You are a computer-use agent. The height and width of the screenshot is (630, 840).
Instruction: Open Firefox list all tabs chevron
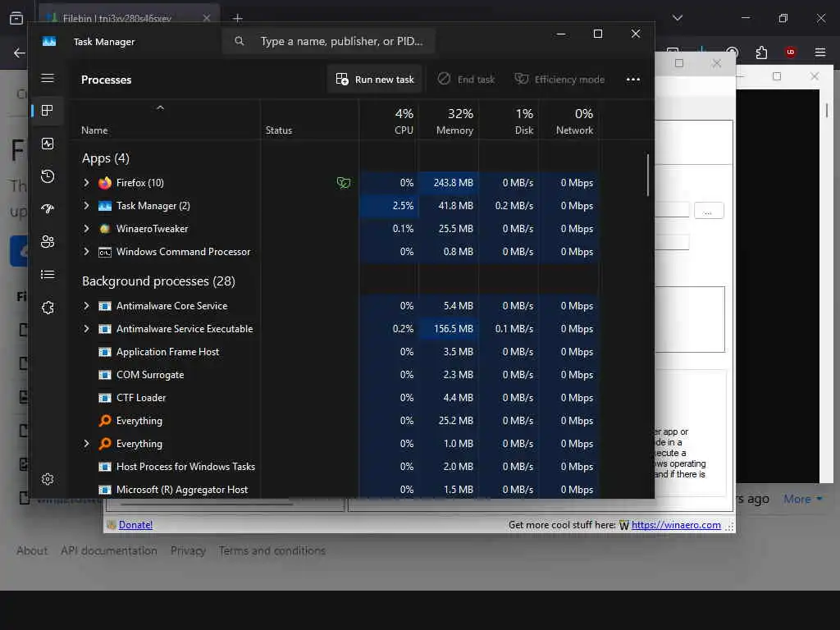coord(678,18)
